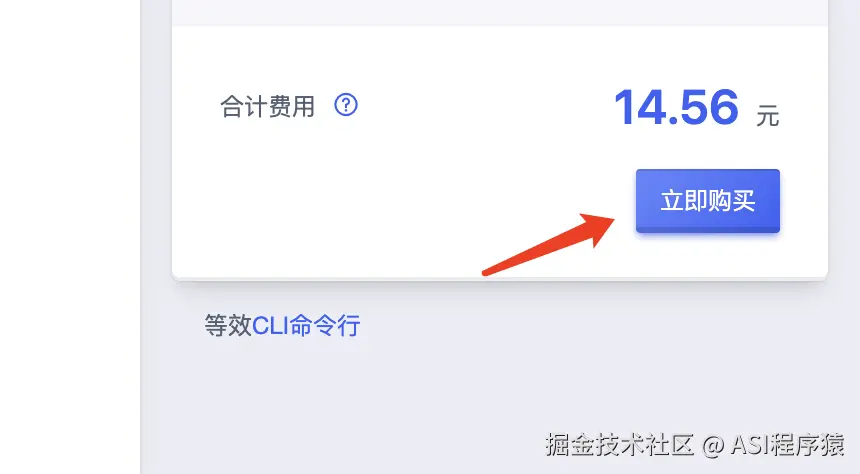Click the 掘金技术社区 watermark text
Image resolution: width=860 pixels, height=474 pixels.
click(620, 444)
